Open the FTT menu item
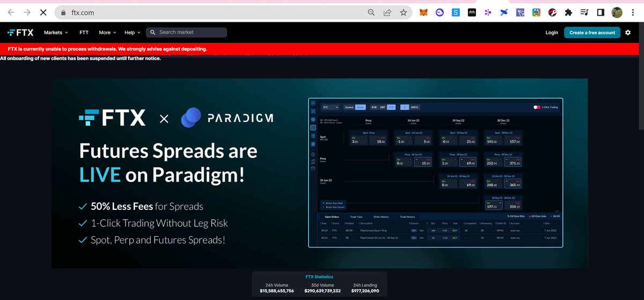 (84, 32)
